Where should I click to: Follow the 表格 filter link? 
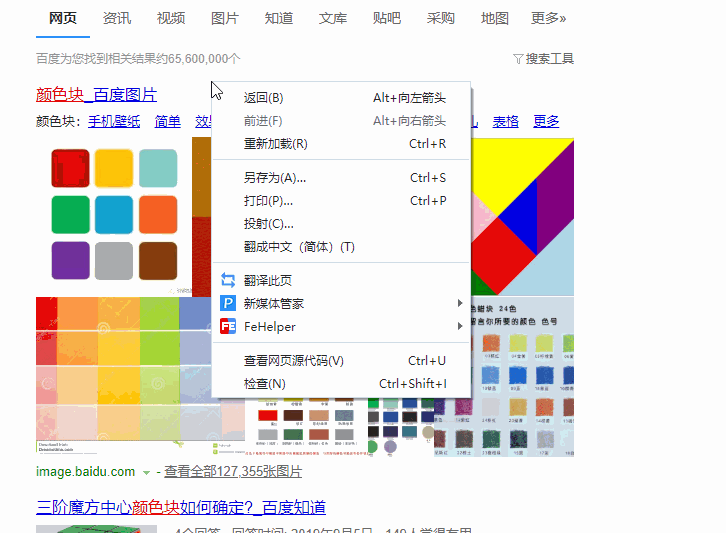[505, 121]
